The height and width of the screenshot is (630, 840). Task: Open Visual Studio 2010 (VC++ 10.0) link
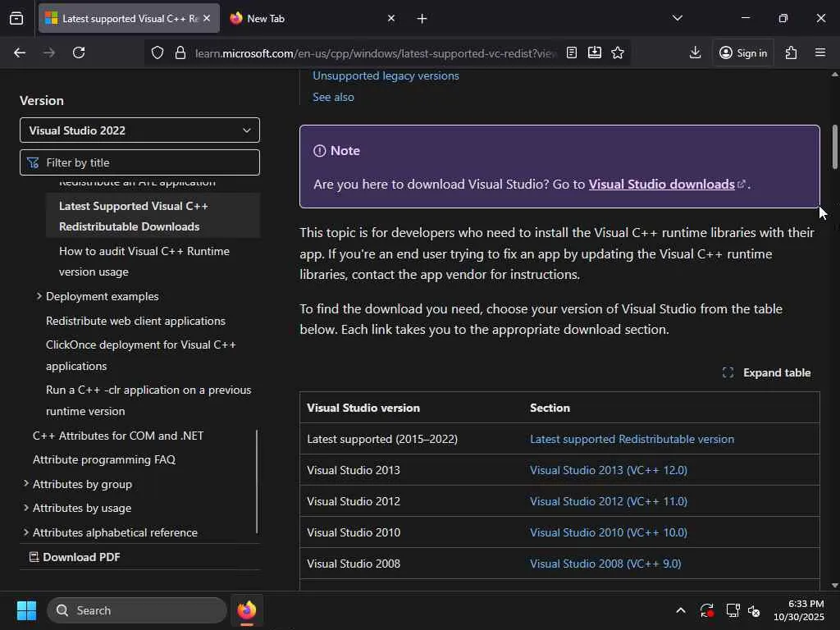click(609, 532)
